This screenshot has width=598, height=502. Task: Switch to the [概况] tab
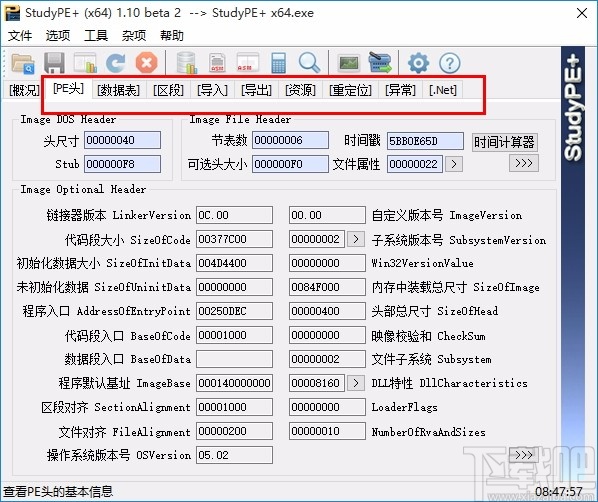tap(24, 90)
